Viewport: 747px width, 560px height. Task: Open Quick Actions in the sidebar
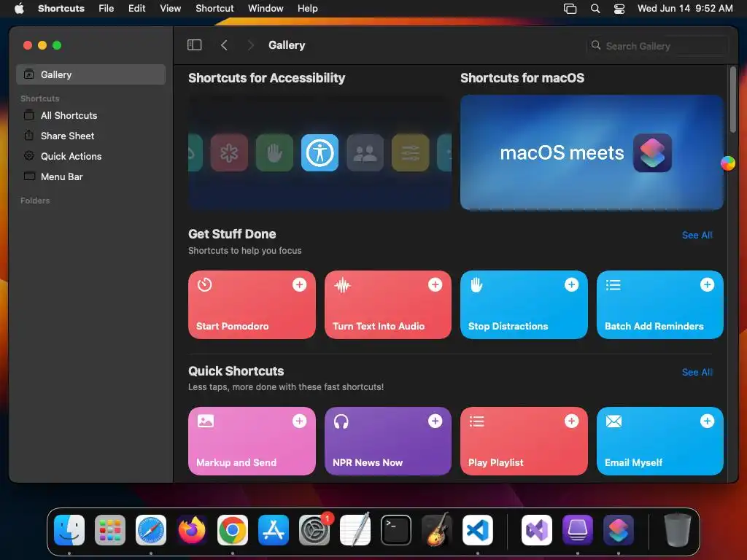pos(91,156)
